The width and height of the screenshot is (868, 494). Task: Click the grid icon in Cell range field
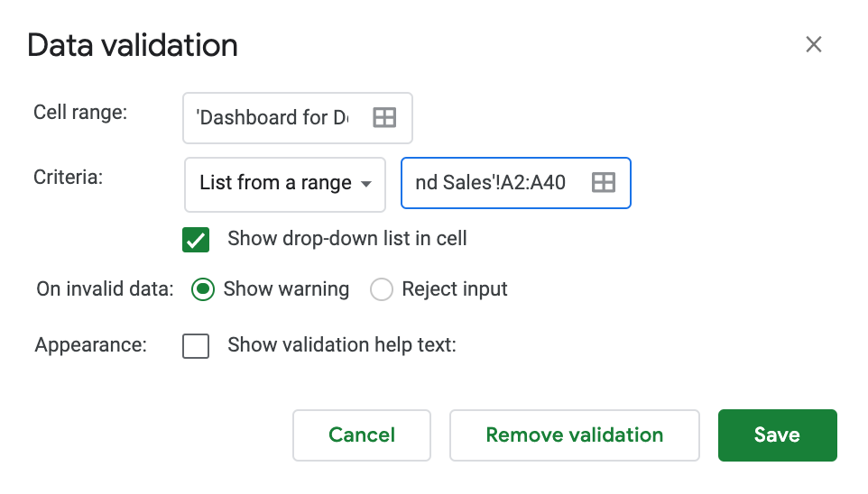[384, 118]
